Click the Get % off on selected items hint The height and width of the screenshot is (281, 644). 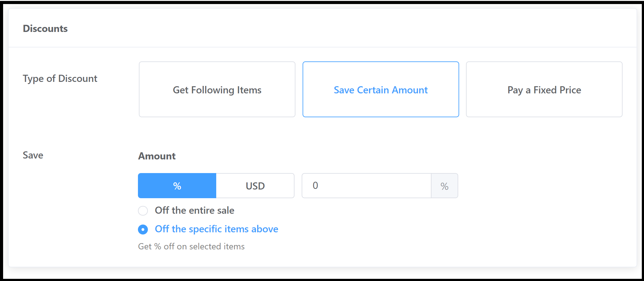(x=191, y=247)
